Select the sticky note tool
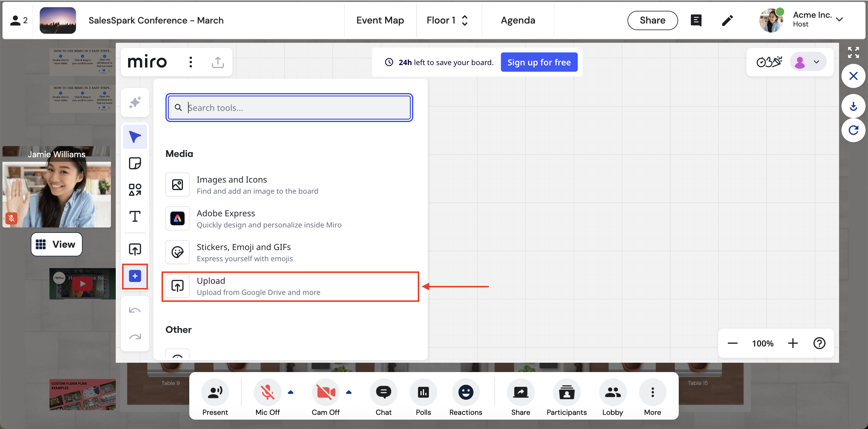 [135, 163]
